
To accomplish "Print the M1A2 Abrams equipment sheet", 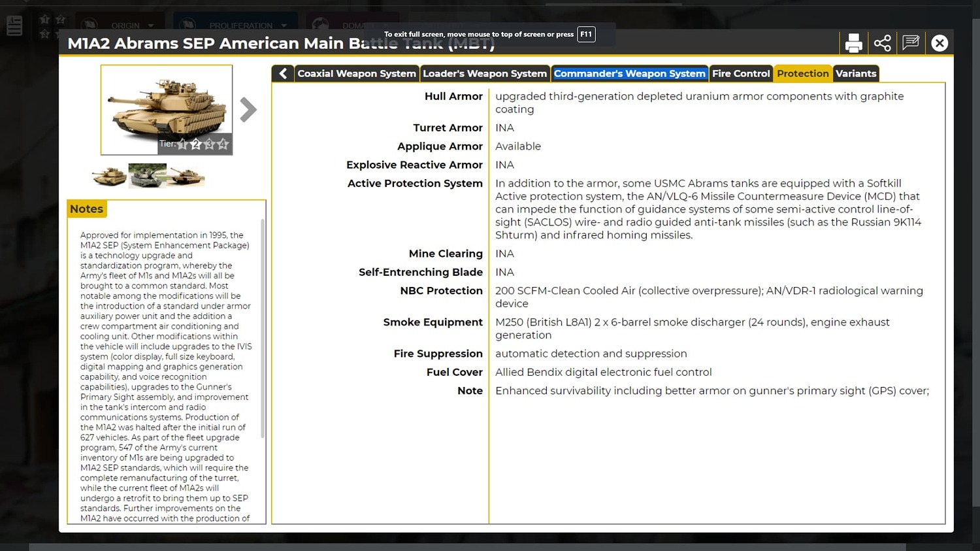I will pyautogui.click(x=853, y=43).
